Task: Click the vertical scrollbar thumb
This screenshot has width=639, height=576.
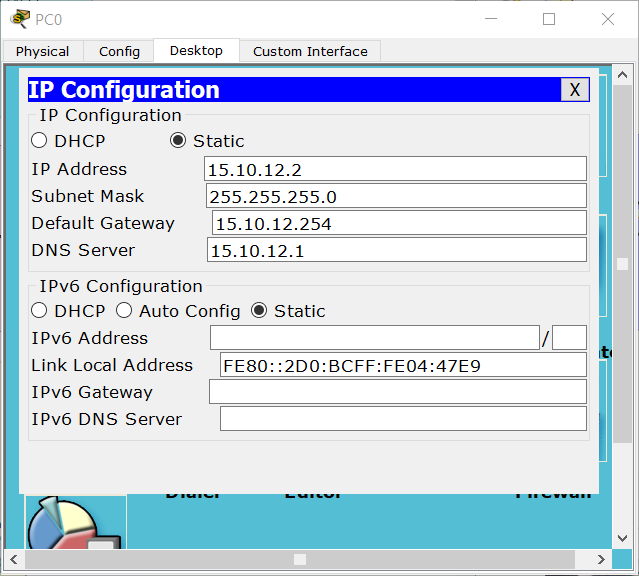Action: click(x=622, y=264)
